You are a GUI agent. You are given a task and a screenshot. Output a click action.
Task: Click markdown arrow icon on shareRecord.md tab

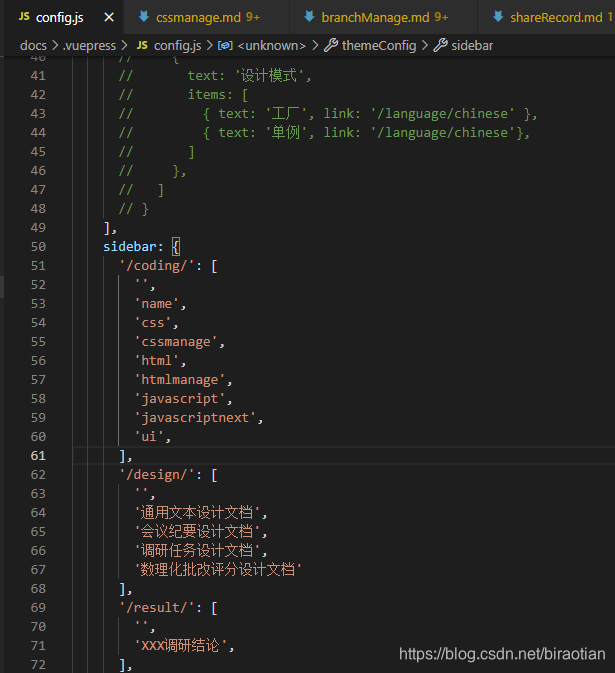pos(498,17)
